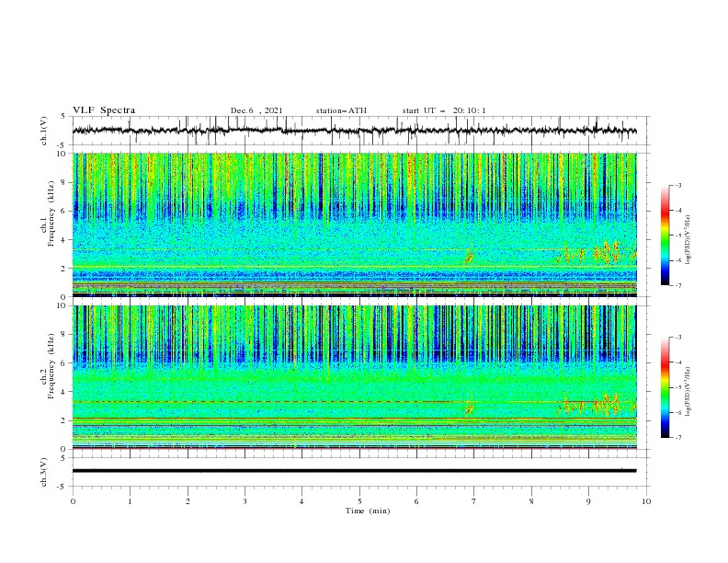Click the "2" tick on the Time axis
The width and height of the screenshot is (728, 563).
[x=188, y=501]
